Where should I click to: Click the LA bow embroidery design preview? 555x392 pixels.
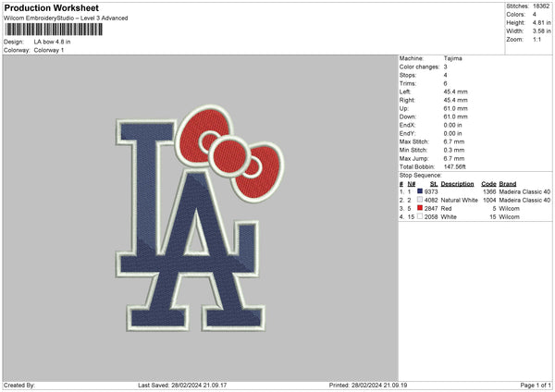click(201, 218)
